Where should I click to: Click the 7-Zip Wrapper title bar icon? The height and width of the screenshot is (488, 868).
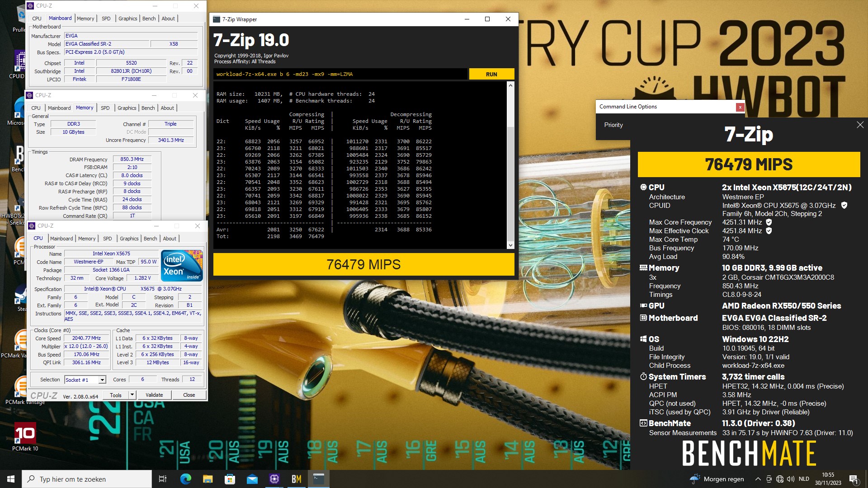point(217,19)
